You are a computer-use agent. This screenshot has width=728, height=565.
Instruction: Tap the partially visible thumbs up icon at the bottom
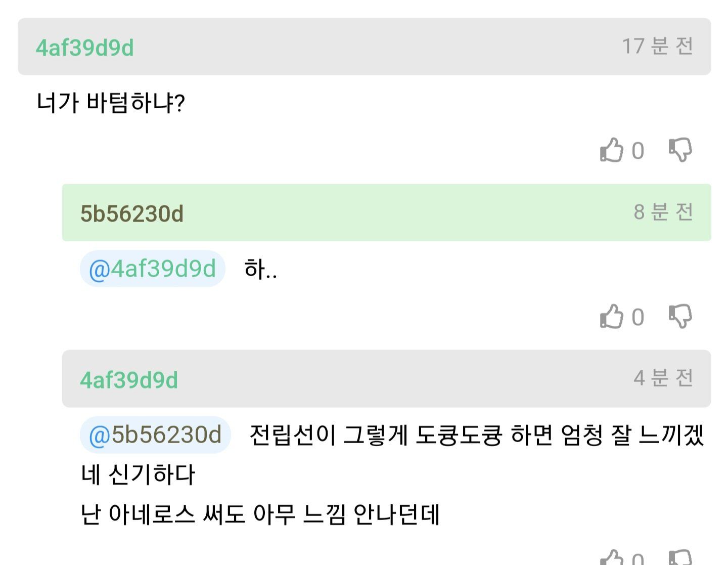(x=611, y=557)
